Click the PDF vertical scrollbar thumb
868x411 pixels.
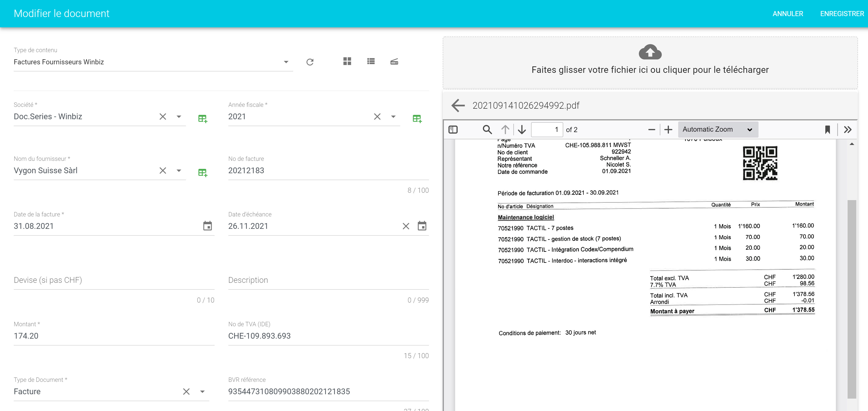(x=851, y=299)
